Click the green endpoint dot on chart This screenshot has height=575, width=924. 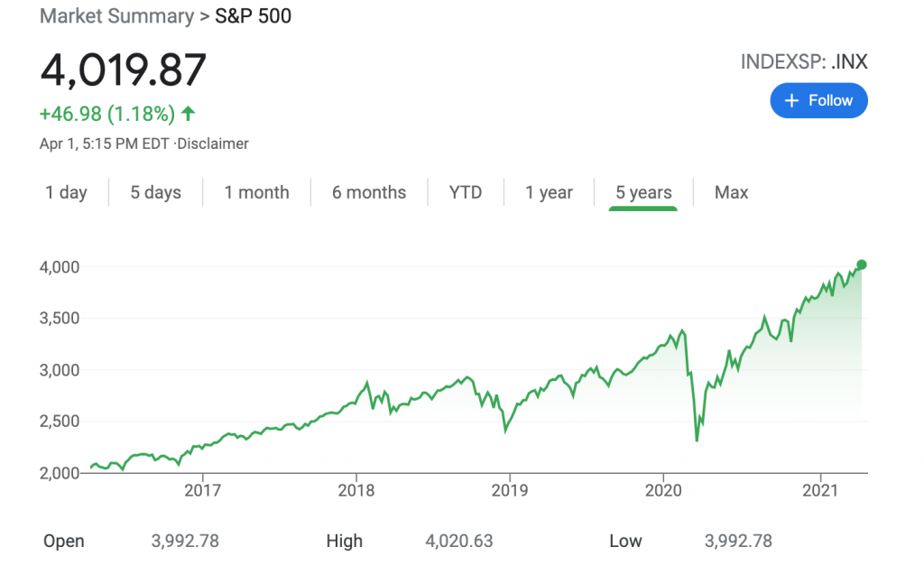pos(861,264)
